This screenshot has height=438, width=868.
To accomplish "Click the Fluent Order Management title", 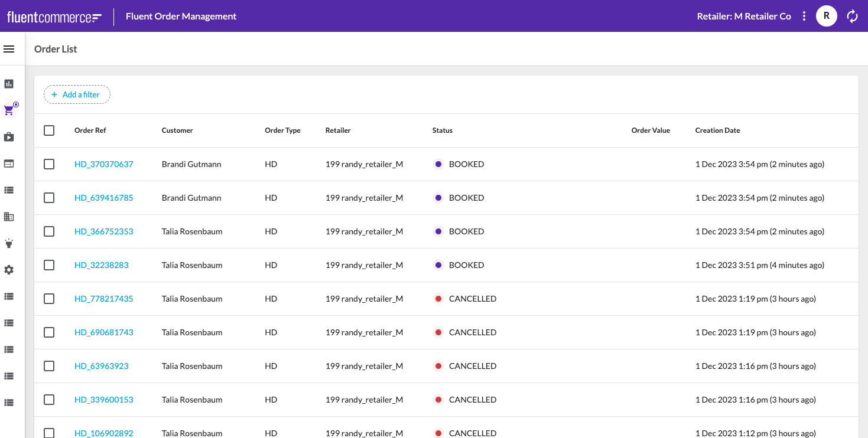I will point(181,16).
